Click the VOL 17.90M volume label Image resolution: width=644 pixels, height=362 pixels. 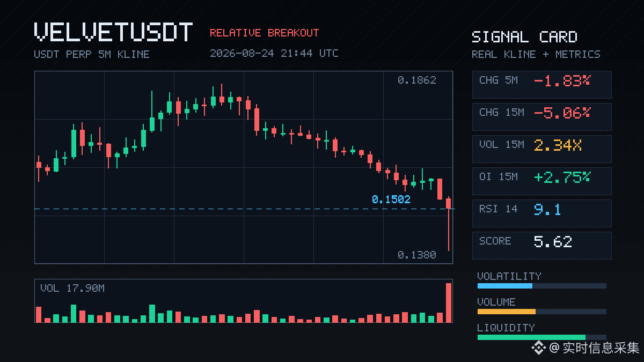tap(72, 289)
